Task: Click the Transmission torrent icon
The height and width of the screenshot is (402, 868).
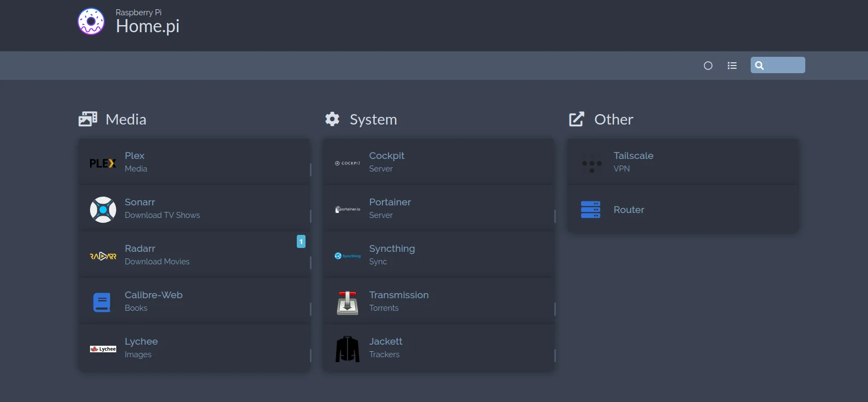Action: [x=347, y=303]
